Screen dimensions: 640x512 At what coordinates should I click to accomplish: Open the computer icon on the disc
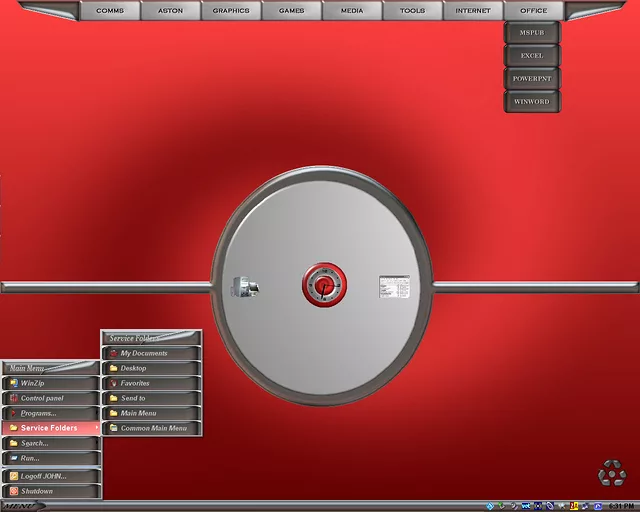pyautogui.click(x=245, y=287)
